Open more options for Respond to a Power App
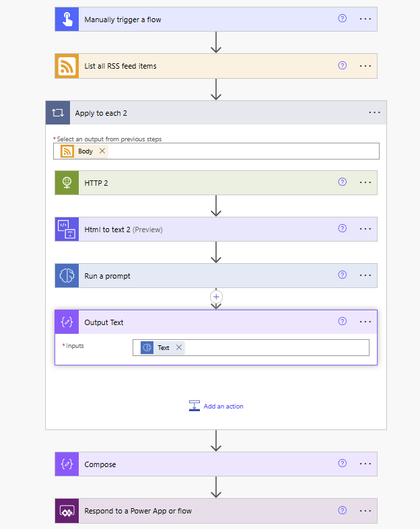Viewport: 420px width, 529px height. point(365,510)
